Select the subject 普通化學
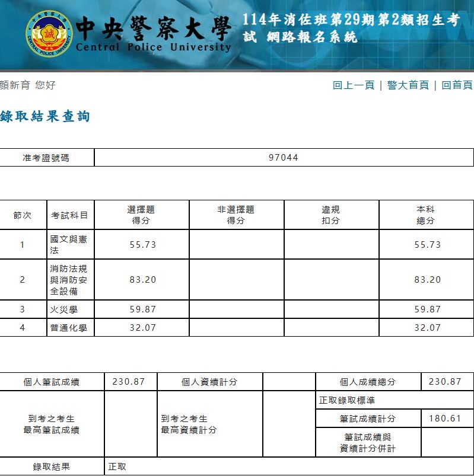 pos(69,328)
